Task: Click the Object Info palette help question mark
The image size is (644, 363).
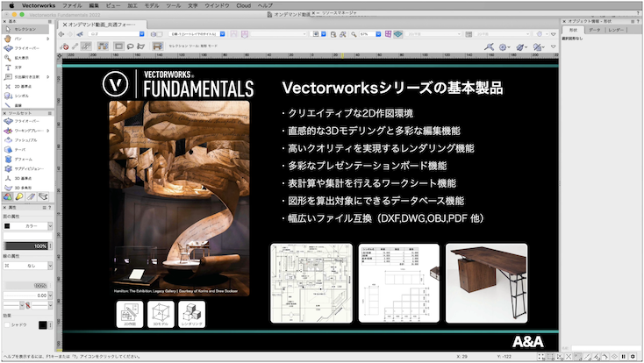Action: pos(638,21)
